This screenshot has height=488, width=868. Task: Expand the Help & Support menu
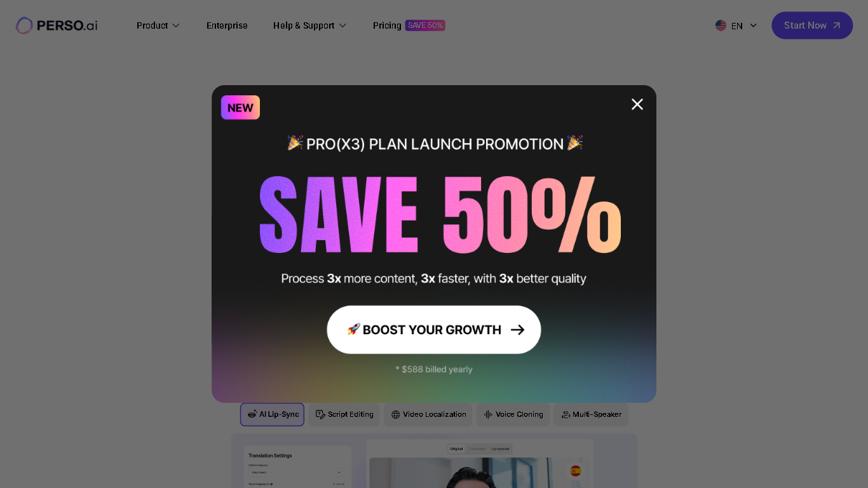click(310, 25)
